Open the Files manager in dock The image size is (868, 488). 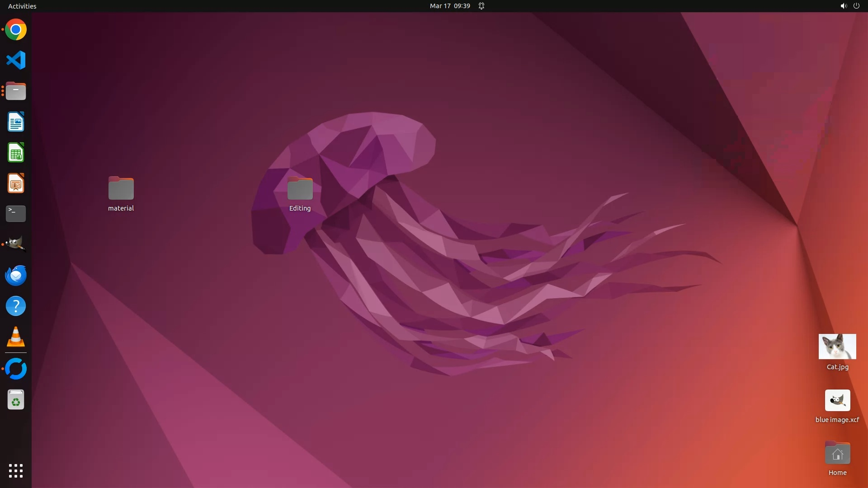click(x=16, y=91)
